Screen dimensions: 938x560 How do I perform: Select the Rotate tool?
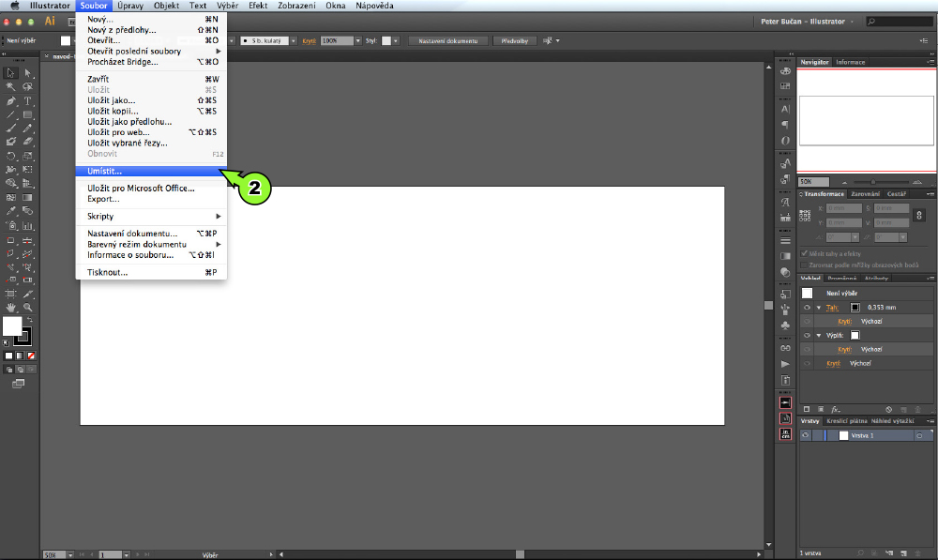click(10, 156)
